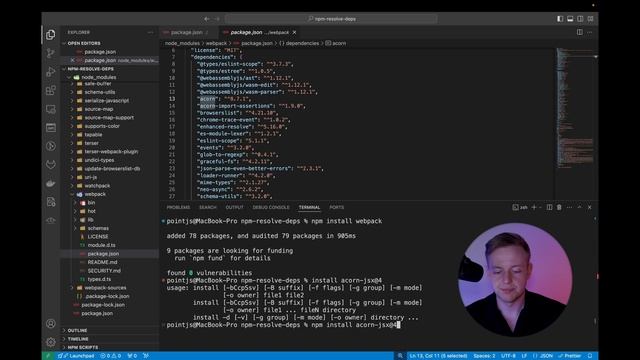Kill terminal with the trash icon

[x=559, y=207]
